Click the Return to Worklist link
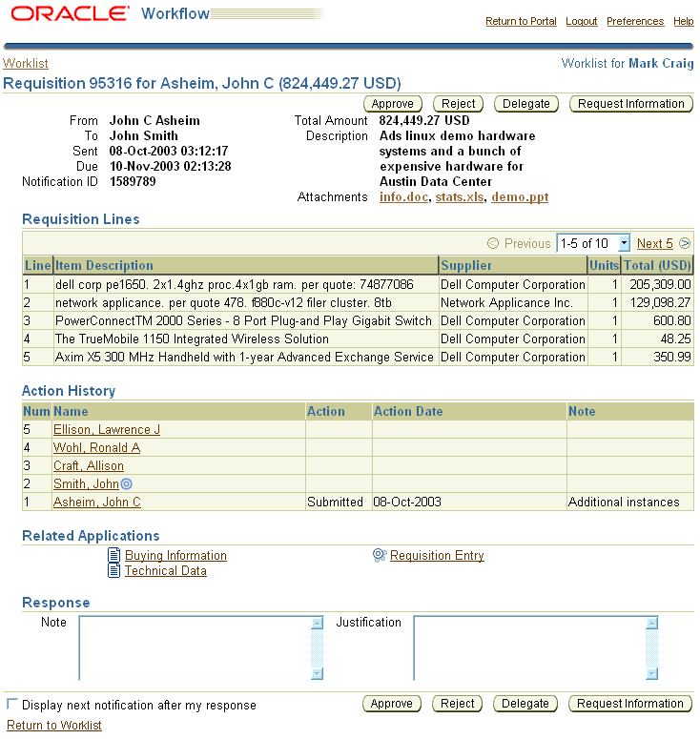This screenshot has height=739, width=700. click(x=54, y=725)
